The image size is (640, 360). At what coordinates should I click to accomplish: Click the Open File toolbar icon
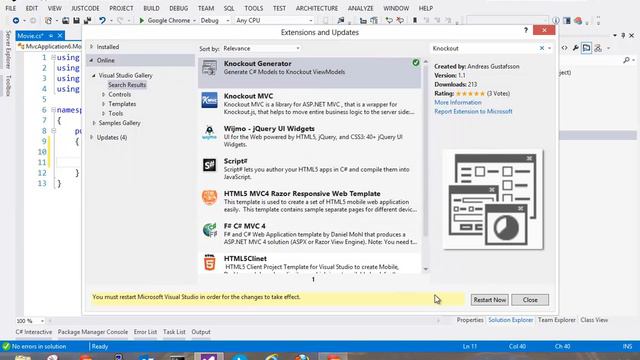[x=65, y=20]
